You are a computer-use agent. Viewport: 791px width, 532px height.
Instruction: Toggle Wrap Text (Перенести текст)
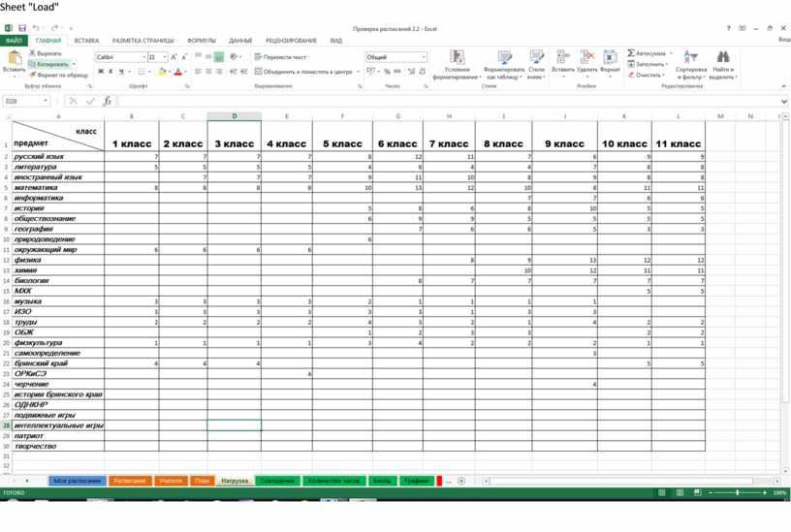(x=281, y=57)
